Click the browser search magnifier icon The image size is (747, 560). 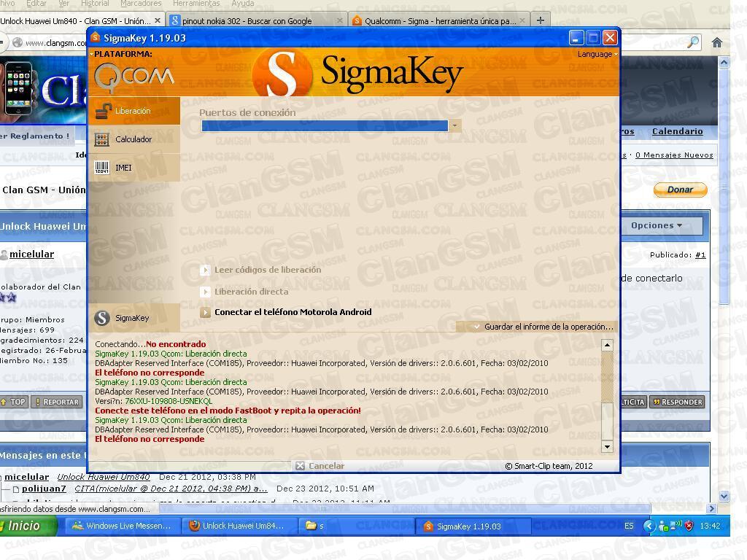[693, 42]
